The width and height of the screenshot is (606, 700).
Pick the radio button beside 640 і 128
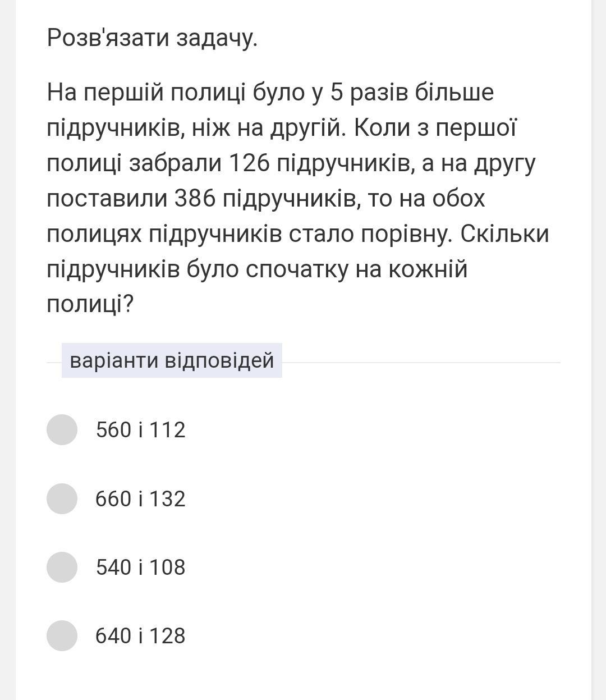tap(62, 635)
